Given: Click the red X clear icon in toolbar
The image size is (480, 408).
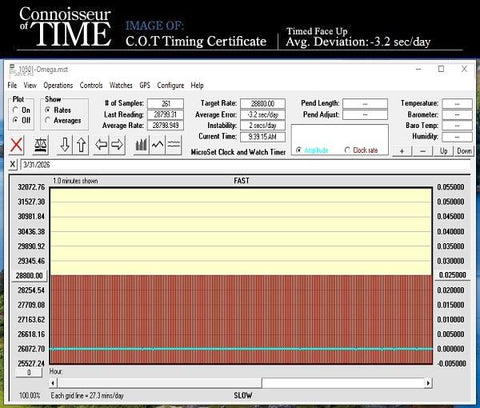Looking at the screenshot, I should [x=16, y=145].
